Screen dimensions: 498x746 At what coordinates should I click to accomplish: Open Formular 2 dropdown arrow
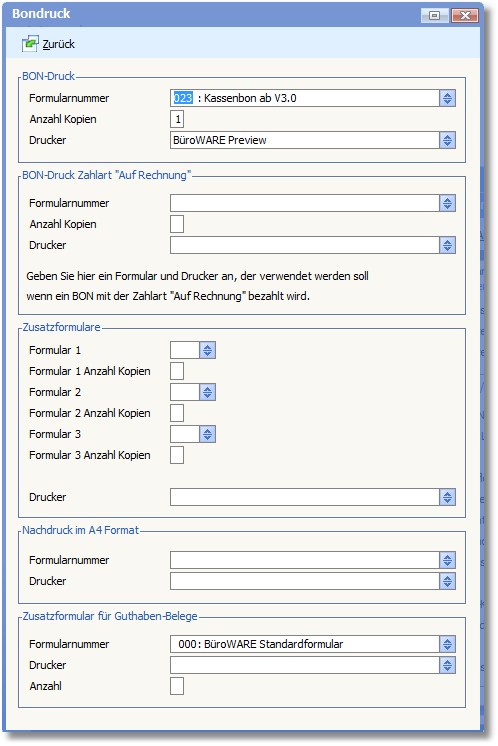pyautogui.click(x=207, y=392)
